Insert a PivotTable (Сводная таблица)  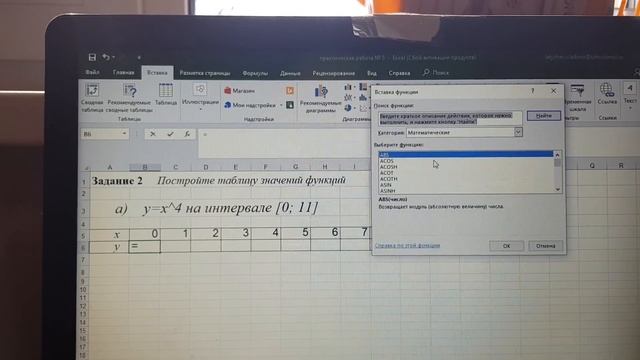(93, 98)
